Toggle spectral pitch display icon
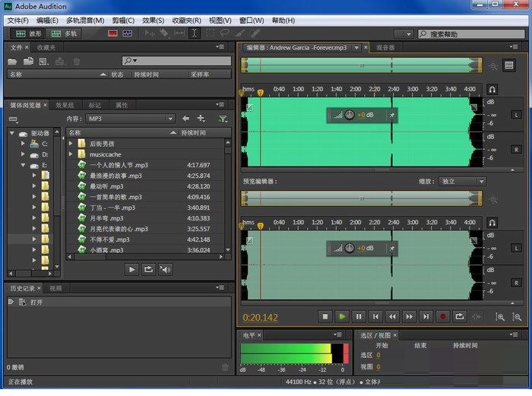This screenshot has width=532, height=396. click(128, 33)
